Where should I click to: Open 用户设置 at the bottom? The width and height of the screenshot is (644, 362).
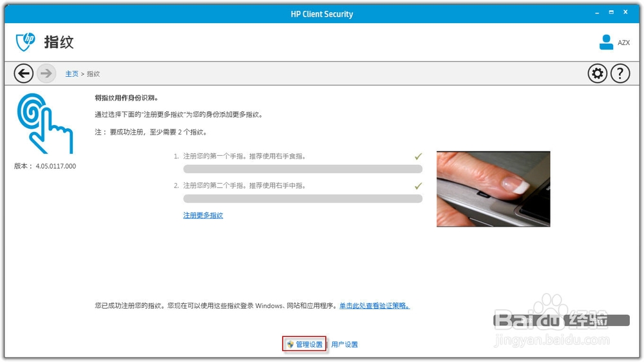tap(344, 345)
